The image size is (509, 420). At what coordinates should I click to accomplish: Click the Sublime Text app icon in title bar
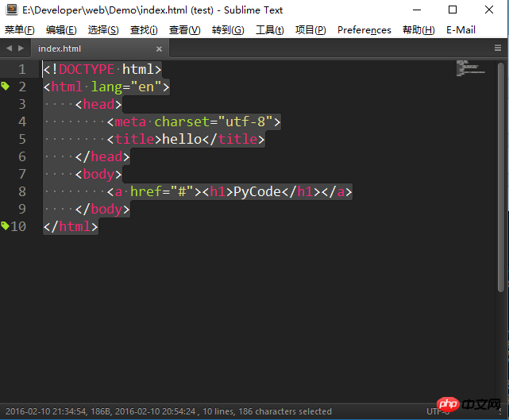click(12, 10)
